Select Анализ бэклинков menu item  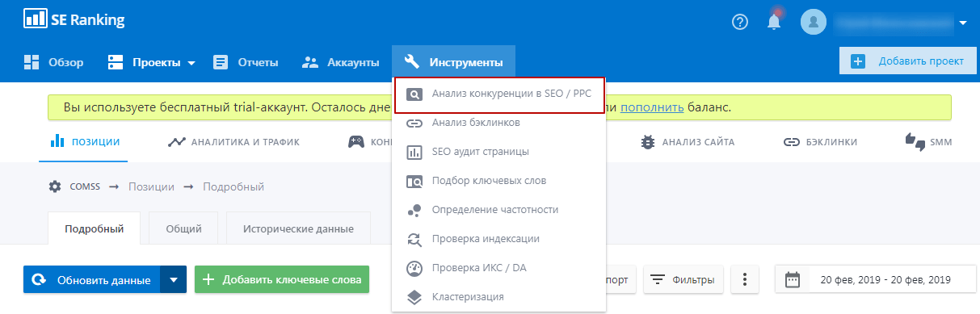498,123
